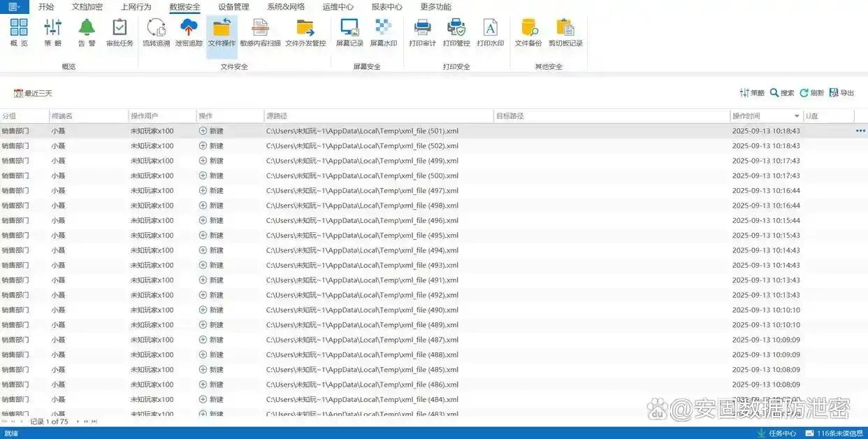The width and height of the screenshot is (868, 439).
Task: Open the 策略 policy settings icon
Action: pyautogui.click(x=53, y=33)
